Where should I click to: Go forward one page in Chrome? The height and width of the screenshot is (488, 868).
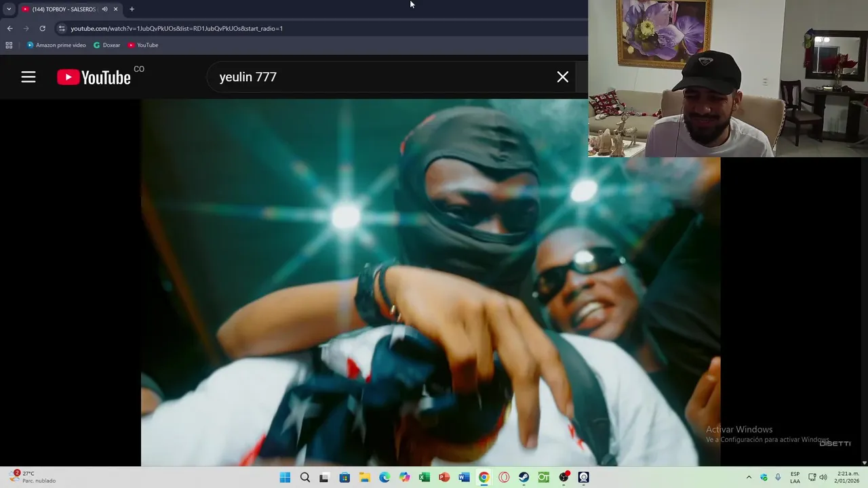click(x=26, y=28)
